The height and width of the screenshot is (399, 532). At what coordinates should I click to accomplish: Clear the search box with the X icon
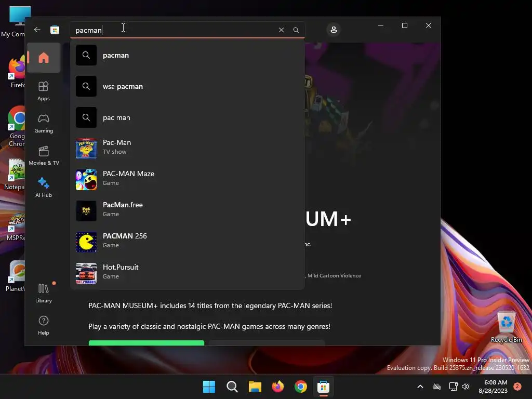pos(281,30)
